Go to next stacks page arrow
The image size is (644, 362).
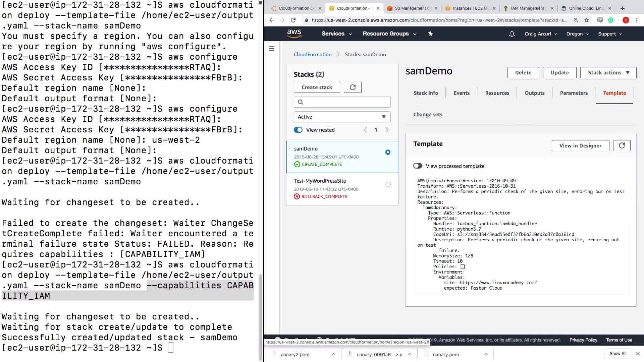(x=387, y=130)
